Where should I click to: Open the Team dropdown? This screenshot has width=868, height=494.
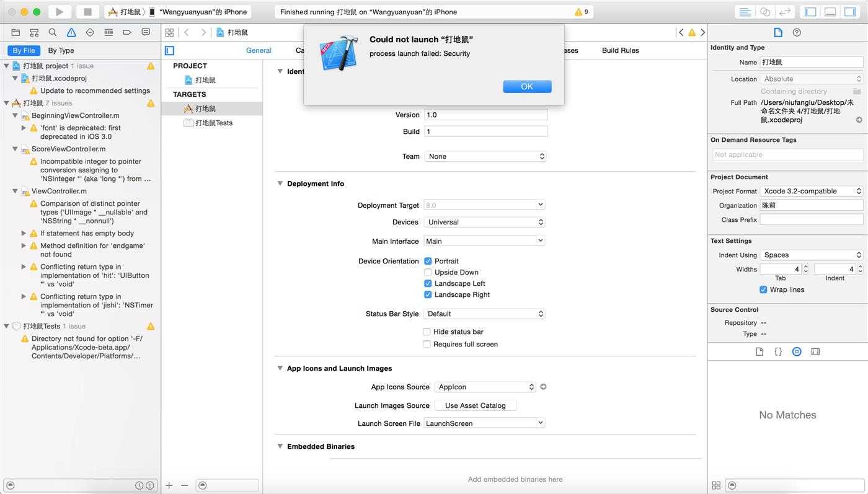coord(485,156)
